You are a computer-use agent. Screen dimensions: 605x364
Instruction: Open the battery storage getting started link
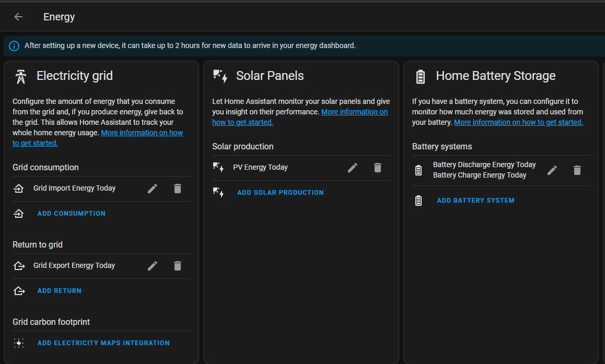pyautogui.click(x=518, y=122)
